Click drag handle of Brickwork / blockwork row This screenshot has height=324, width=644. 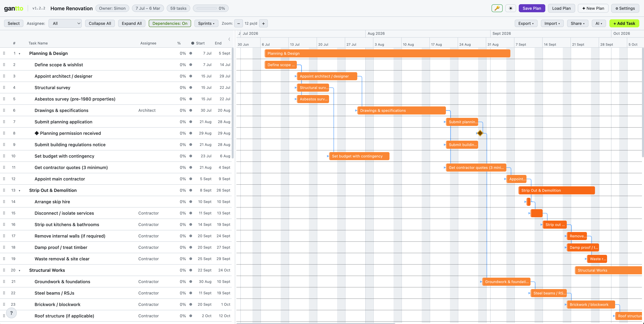(4, 304)
